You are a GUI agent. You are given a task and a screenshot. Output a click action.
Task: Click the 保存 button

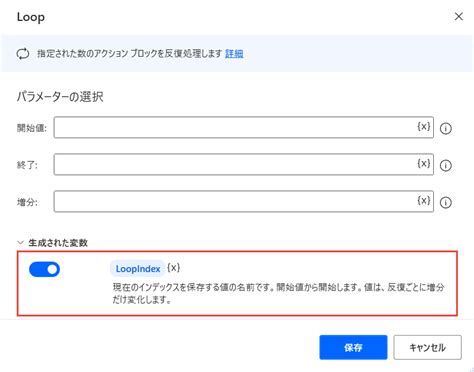point(353,347)
